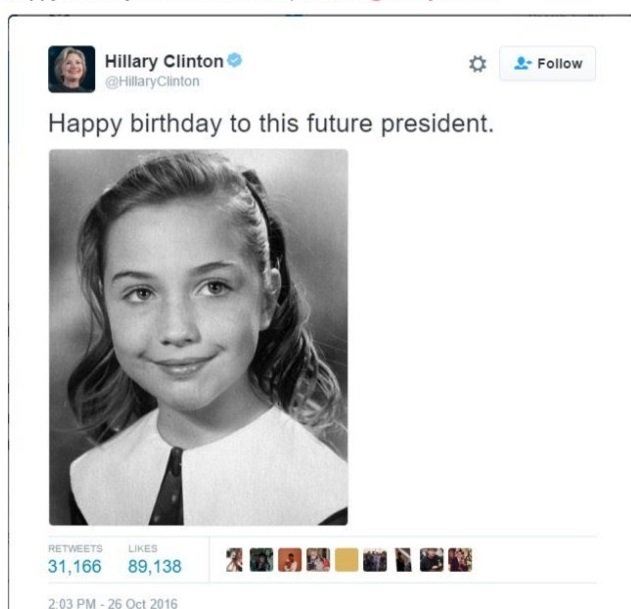This screenshot has width=631, height=609.
Task: Click the first liker avatar in the row
Action: tap(234, 560)
